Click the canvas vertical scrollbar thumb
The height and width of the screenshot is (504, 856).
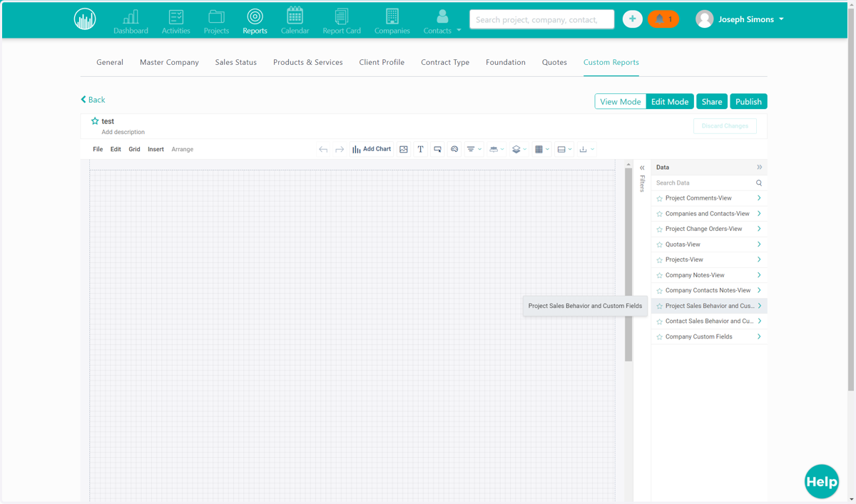(628, 264)
